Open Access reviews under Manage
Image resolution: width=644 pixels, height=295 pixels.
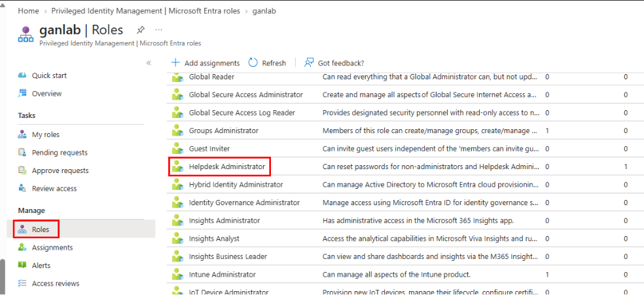(56, 283)
